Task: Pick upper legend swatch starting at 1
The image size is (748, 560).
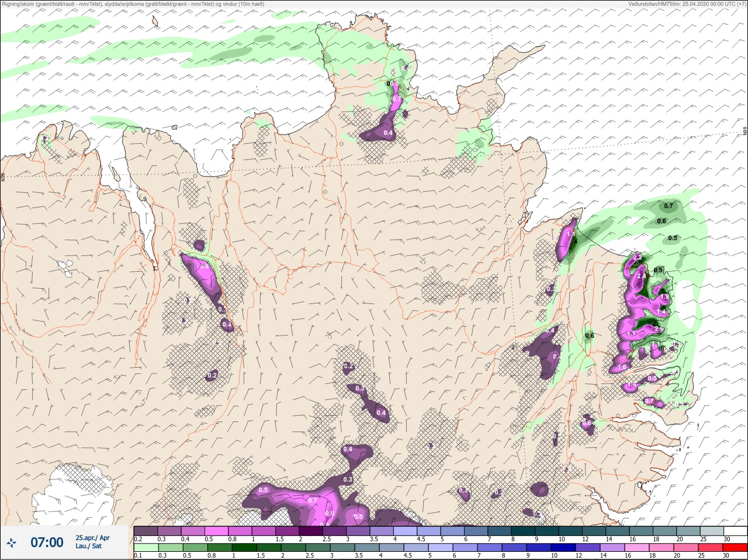Action: tap(264, 531)
